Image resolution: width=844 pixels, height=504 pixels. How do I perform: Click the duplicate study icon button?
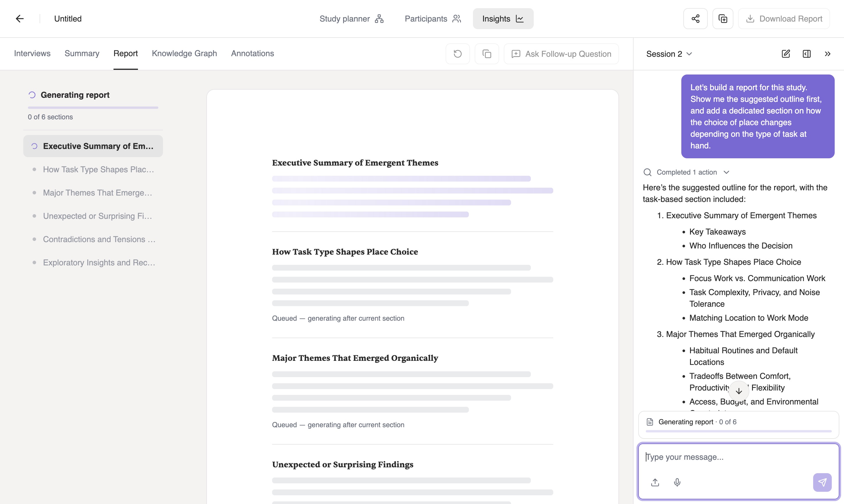[723, 19]
